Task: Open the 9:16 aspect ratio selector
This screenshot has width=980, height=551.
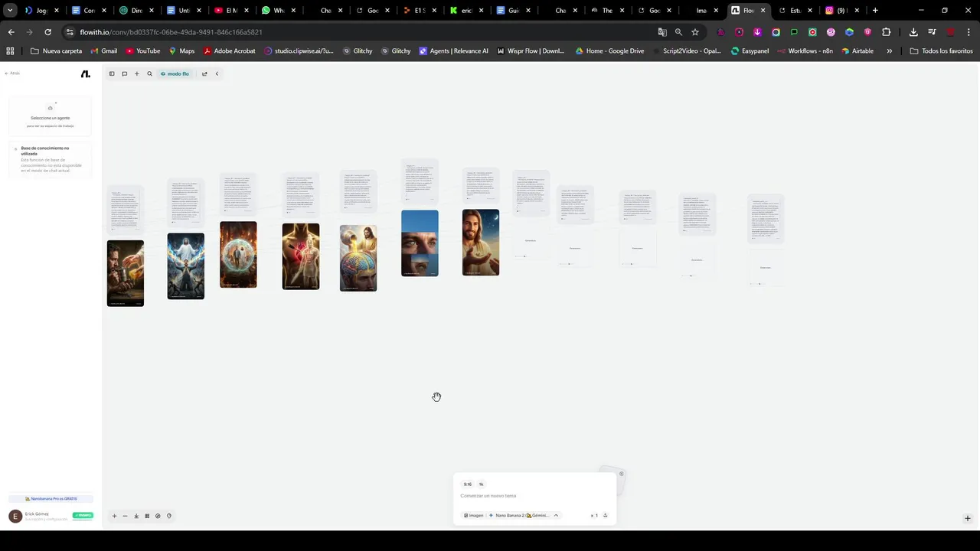Action: pyautogui.click(x=468, y=484)
